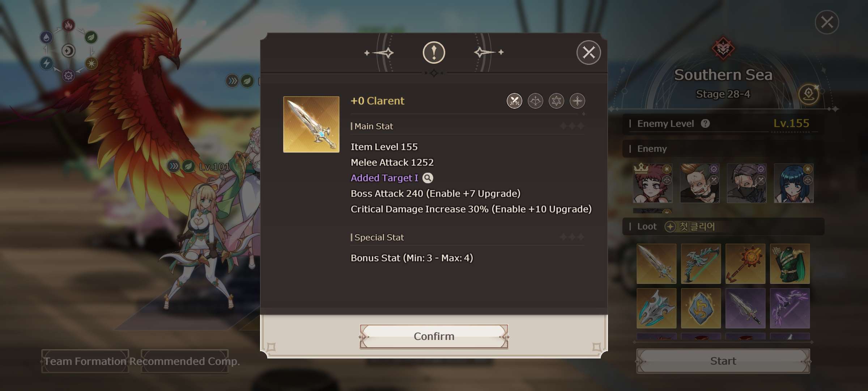Image resolution: width=868 pixels, height=391 pixels.
Task: Select the crossed swords class icon
Action: click(x=514, y=101)
